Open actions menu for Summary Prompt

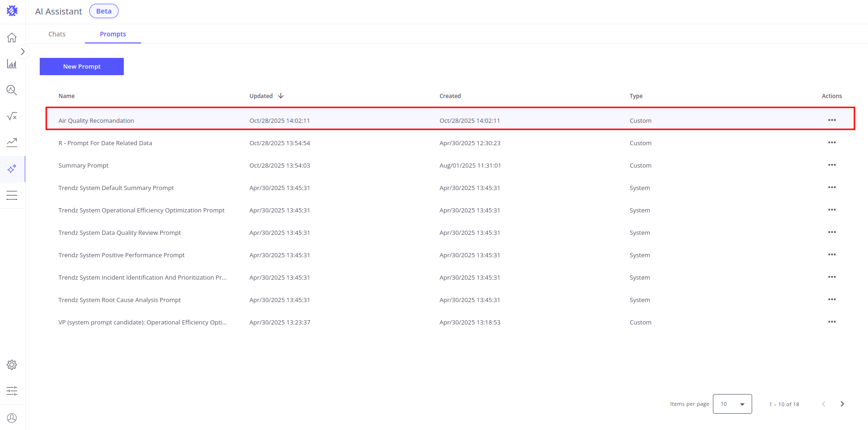pyautogui.click(x=832, y=165)
